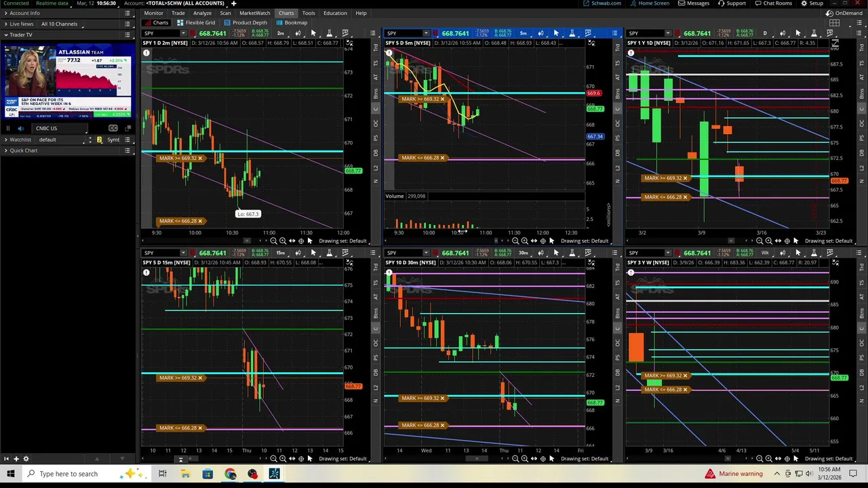
Task: Open Messages
Action: pyautogui.click(x=695, y=3)
